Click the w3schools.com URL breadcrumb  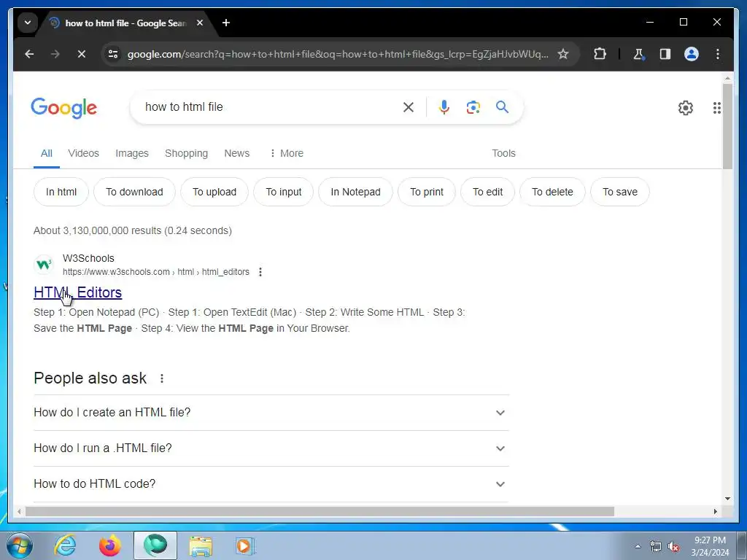pos(156,272)
